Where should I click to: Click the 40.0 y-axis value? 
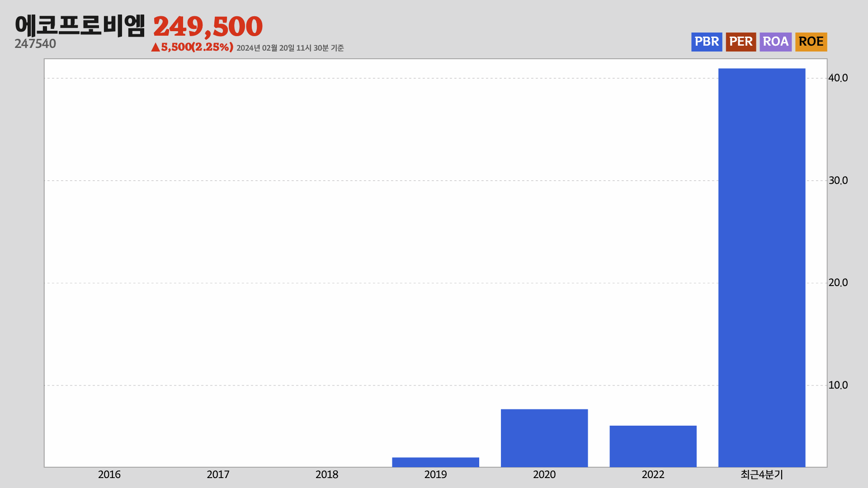[x=838, y=78]
